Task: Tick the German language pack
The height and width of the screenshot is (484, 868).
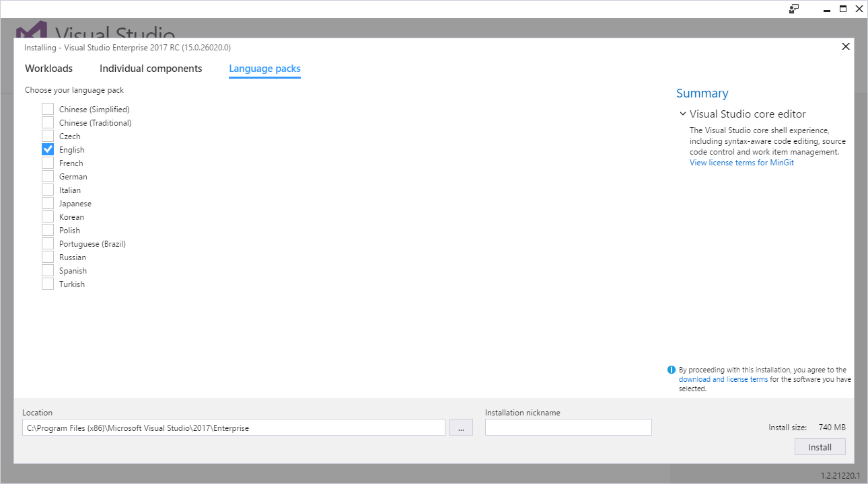Action: coord(48,176)
